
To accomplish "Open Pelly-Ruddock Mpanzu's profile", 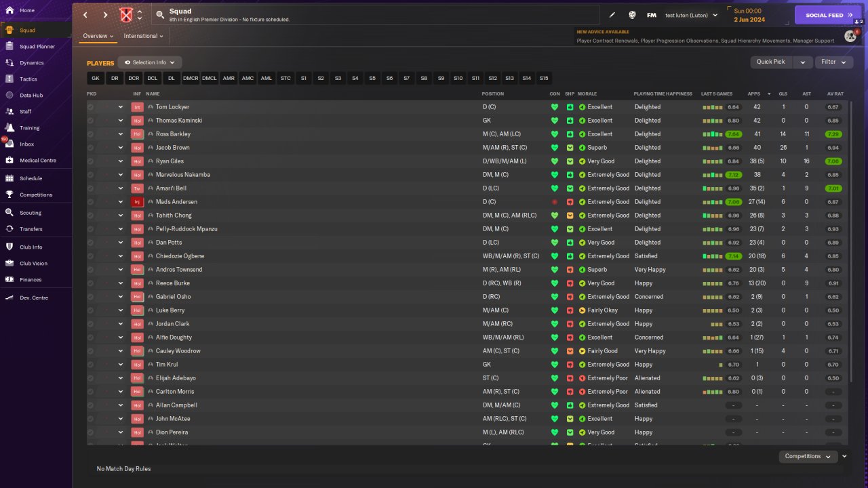I will click(x=186, y=229).
